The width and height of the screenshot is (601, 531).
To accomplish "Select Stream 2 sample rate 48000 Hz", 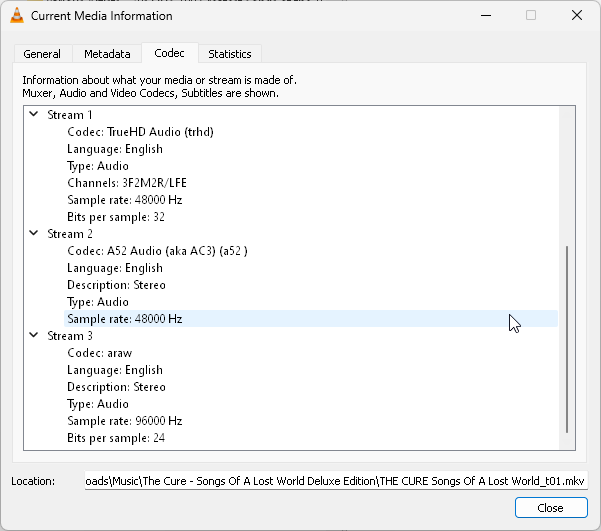I will click(x=125, y=319).
